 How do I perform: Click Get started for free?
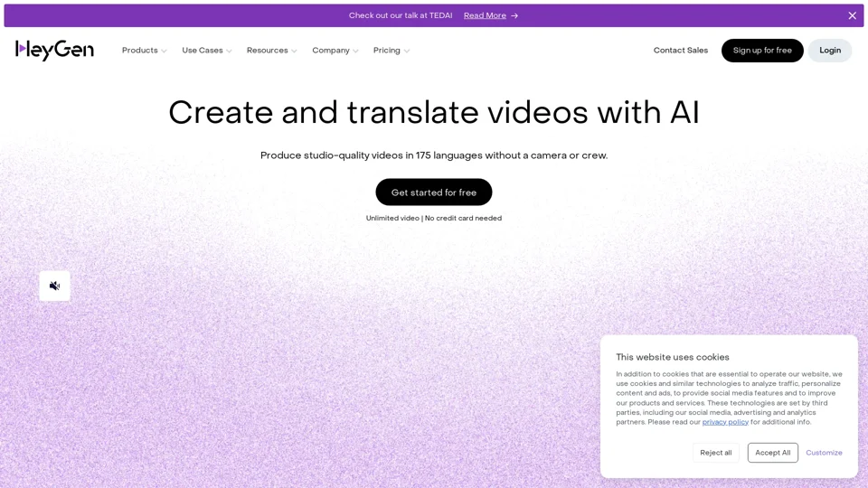(x=433, y=192)
